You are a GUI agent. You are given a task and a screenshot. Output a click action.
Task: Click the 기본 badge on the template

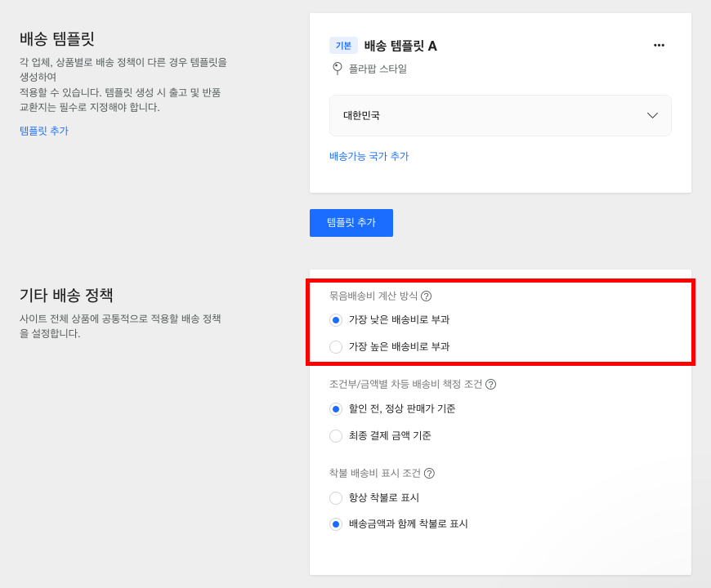click(343, 46)
